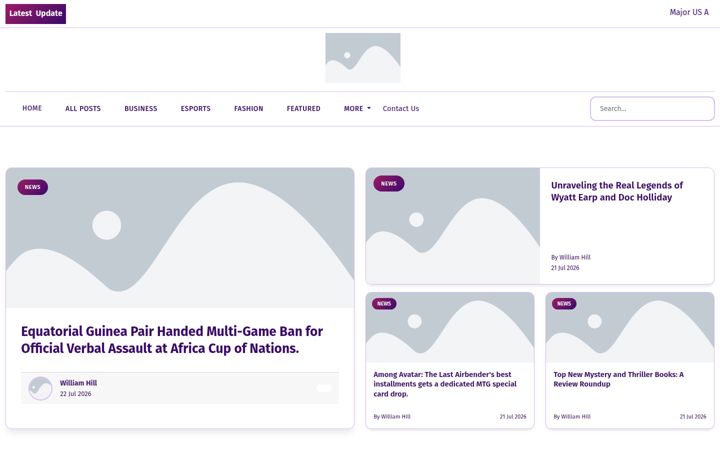Expand the MORE dropdown menu
Viewport: 720px width, 450px height.
[x=357, y=109]
